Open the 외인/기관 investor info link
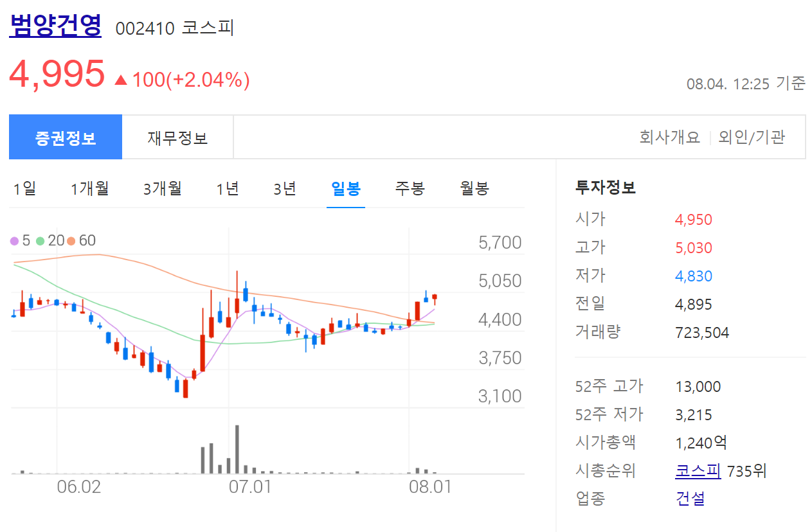This screenshot has width=812, height=532. coord(751,137)
